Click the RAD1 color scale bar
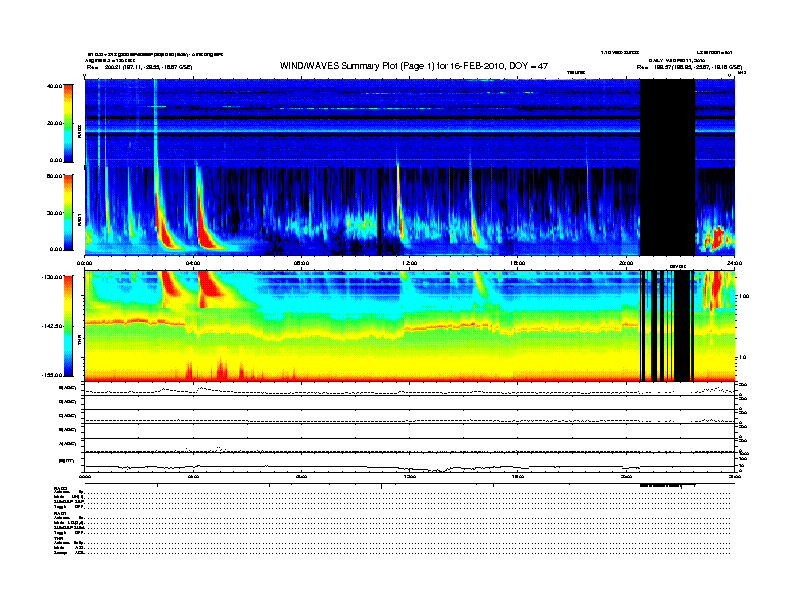The image size is (792, 612). pos(68,212)
